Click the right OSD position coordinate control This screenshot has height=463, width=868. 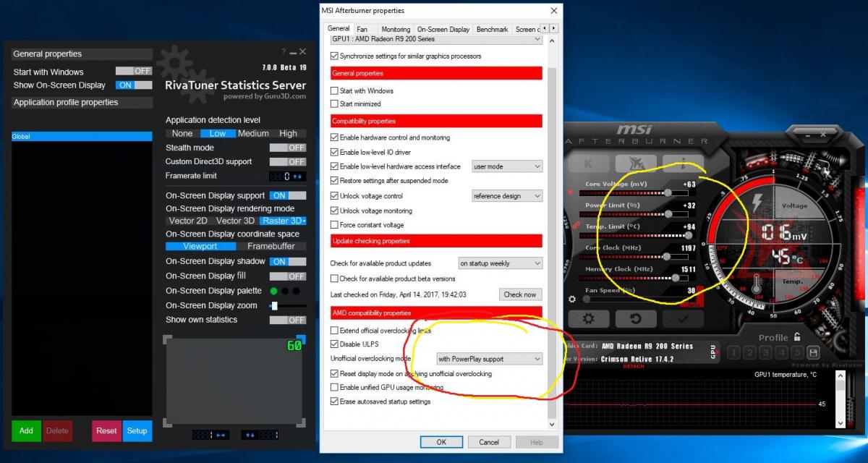[260, 435]
